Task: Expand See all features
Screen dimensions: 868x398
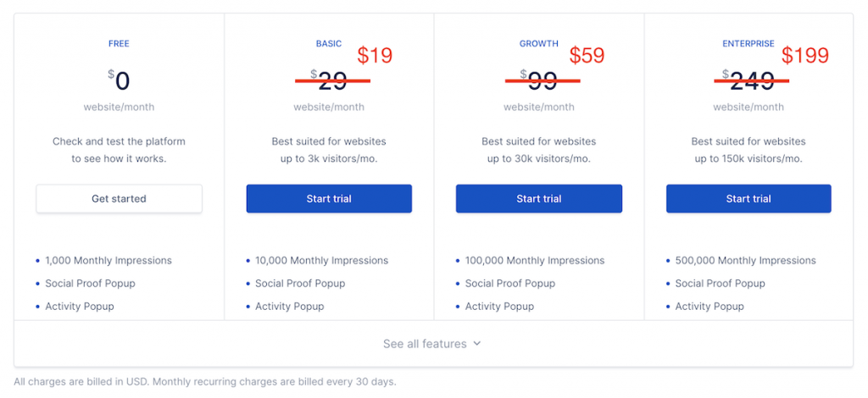Action: point(432,344)
